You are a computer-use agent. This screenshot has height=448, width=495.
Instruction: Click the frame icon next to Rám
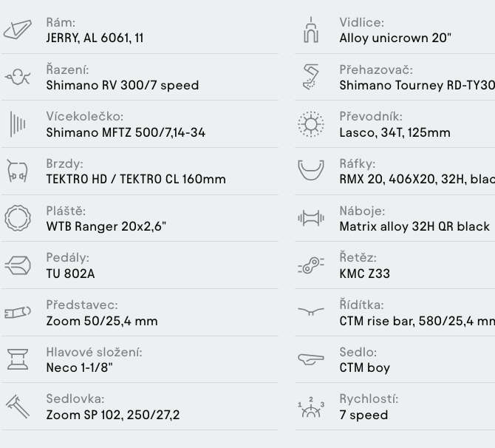[x=18, y=30]
